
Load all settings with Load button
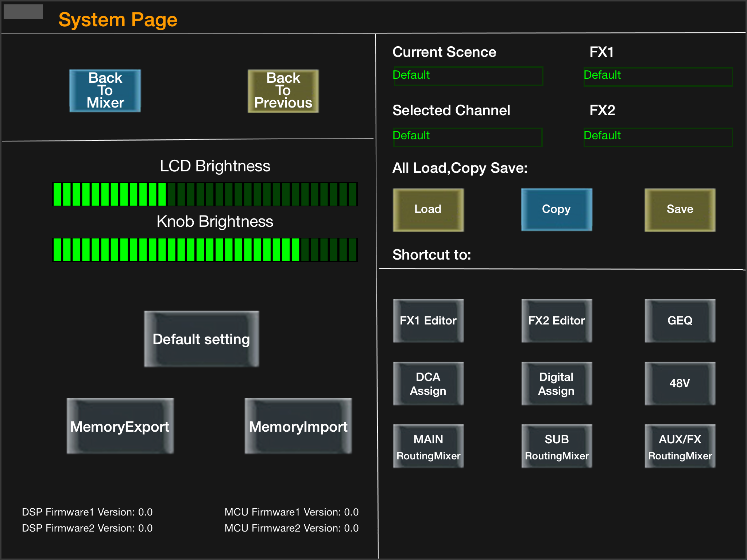click(x=428, y=210)
